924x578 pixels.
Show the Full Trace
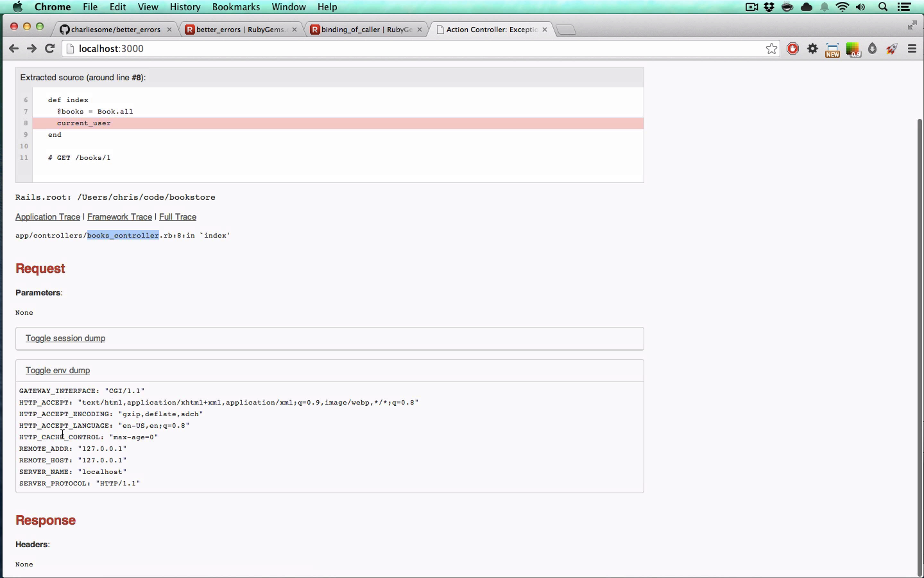[x=178, y=217]
